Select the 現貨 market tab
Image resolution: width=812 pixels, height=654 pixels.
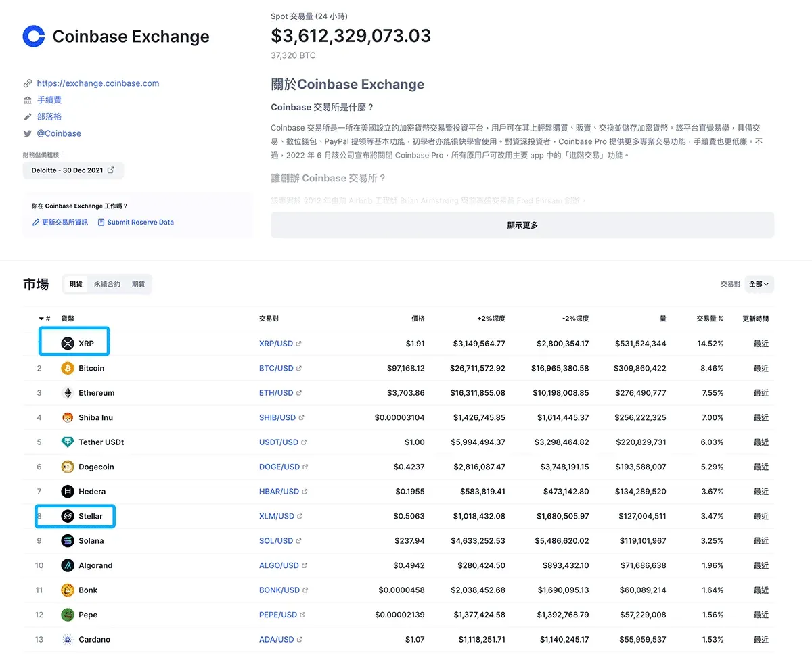(x=76, y=284)
